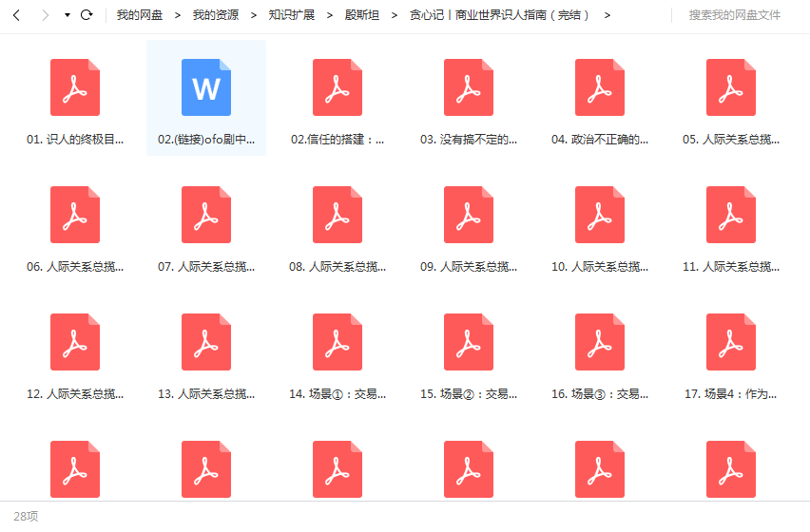Open navigation history dropdown arrow
The image size is (810, 532).
coord(67,15)
